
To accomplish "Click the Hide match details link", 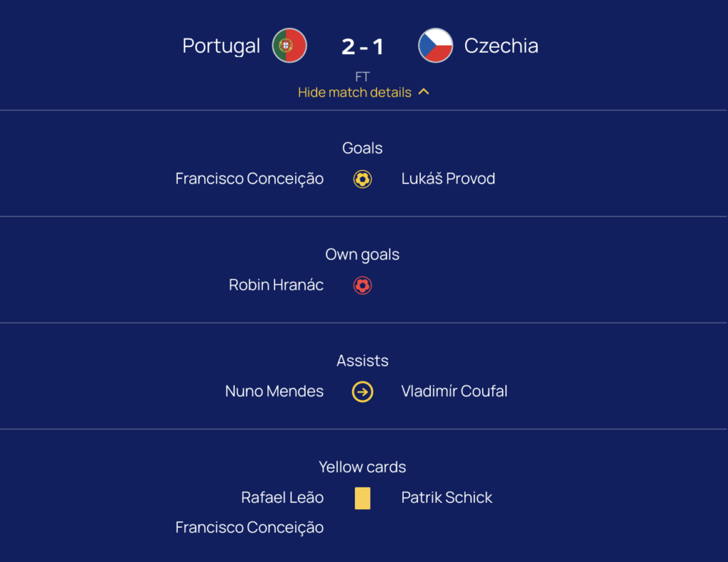I will coord(355,92).
